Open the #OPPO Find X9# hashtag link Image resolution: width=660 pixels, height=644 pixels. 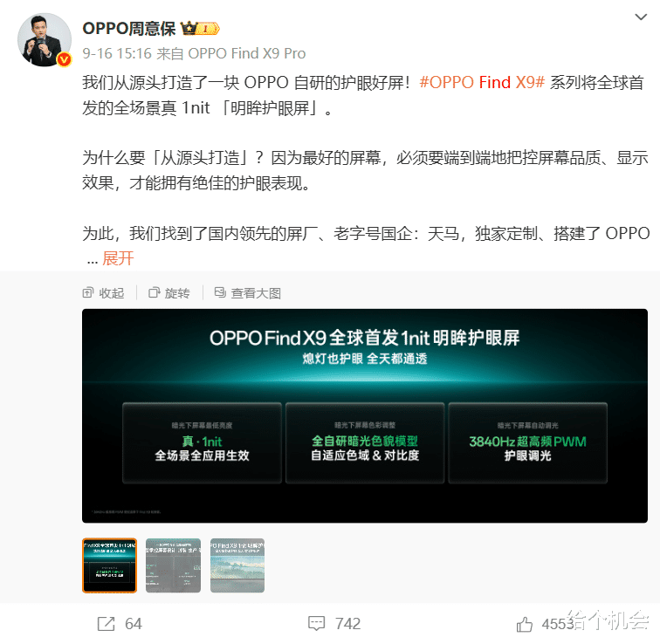(482, 82)
